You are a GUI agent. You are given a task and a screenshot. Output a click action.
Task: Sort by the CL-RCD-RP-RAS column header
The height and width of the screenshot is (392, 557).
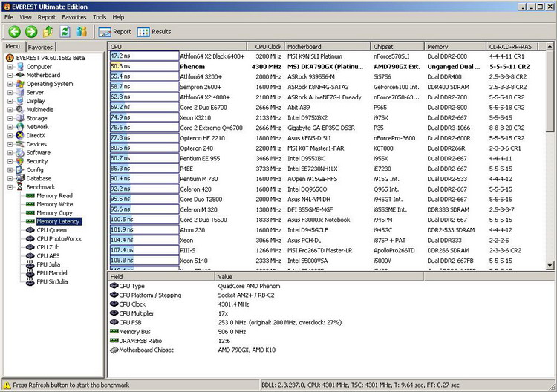tap(512, 47)
